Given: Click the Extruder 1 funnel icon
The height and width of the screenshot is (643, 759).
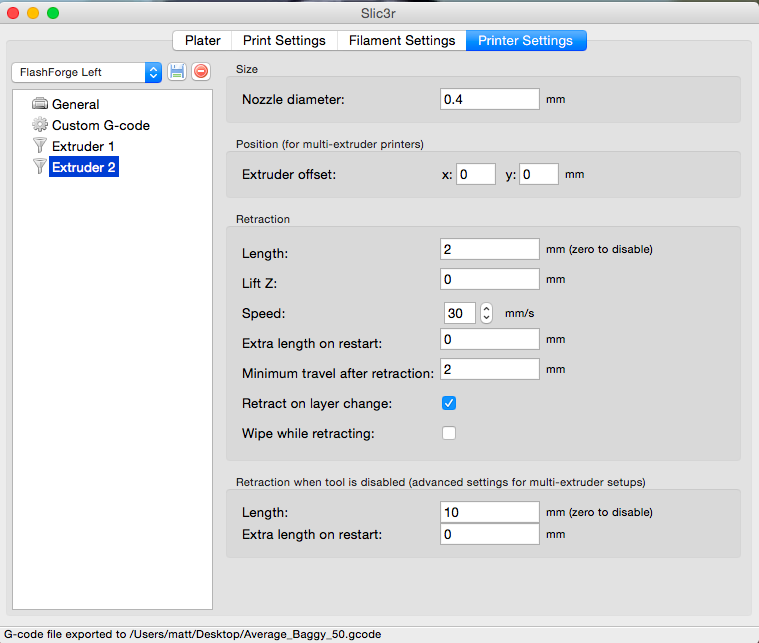Looking at the screenshot, I should [40, 146].
